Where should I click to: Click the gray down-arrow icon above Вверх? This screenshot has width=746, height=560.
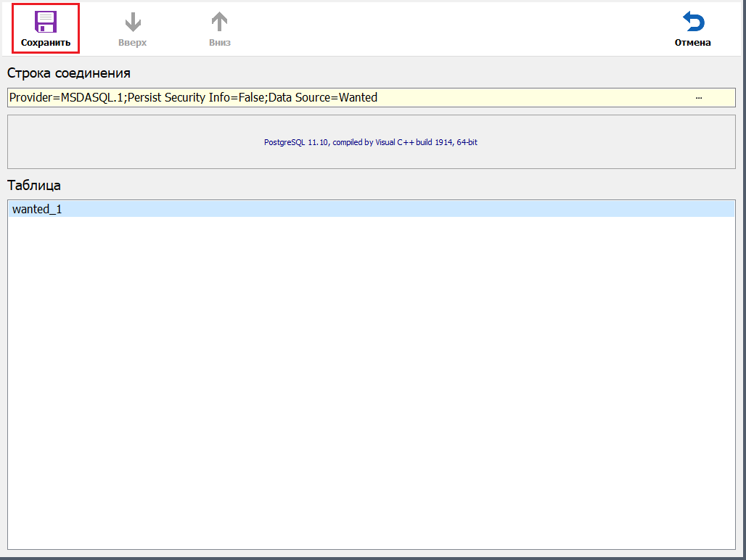click(x=133, y=22)
